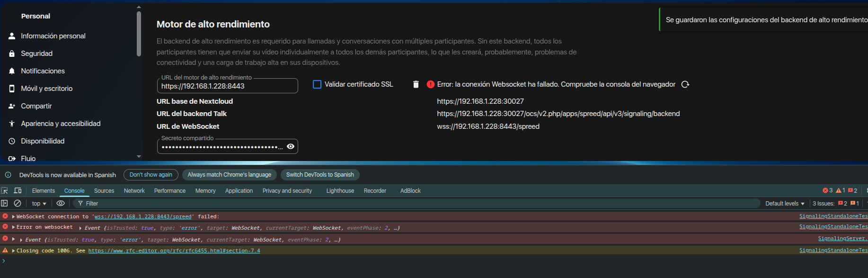Open the Recorder tab
Viewport: 868px width, 278px height.
click(375, 191)
